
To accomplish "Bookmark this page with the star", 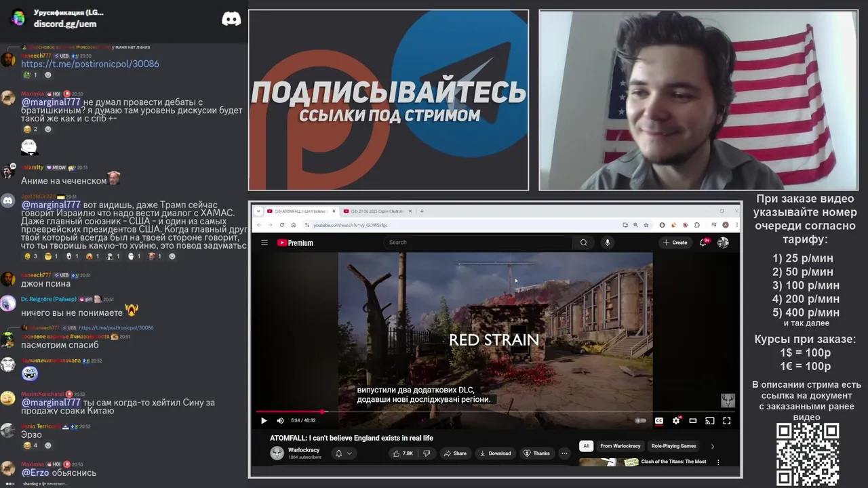I will pos(646,225).
